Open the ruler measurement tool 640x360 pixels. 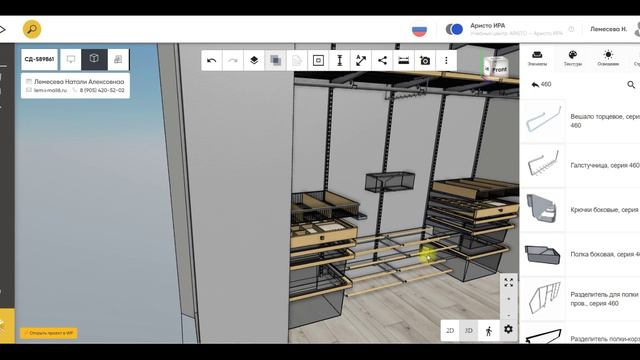coord(403,61)
